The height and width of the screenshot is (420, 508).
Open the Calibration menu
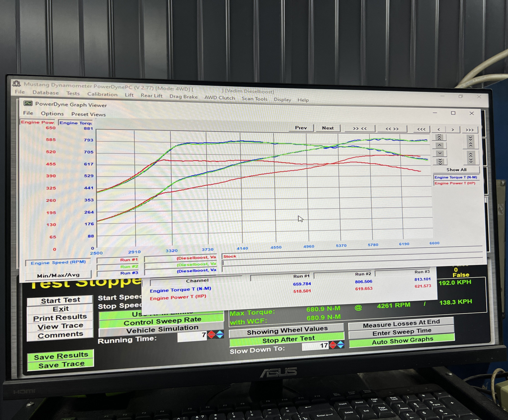point(102,94)
